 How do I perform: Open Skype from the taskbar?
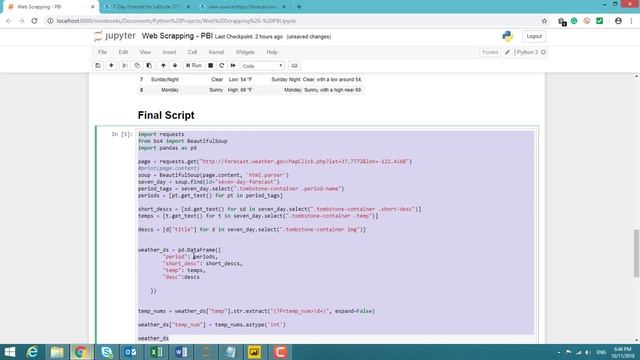click(x=107, y=352)
